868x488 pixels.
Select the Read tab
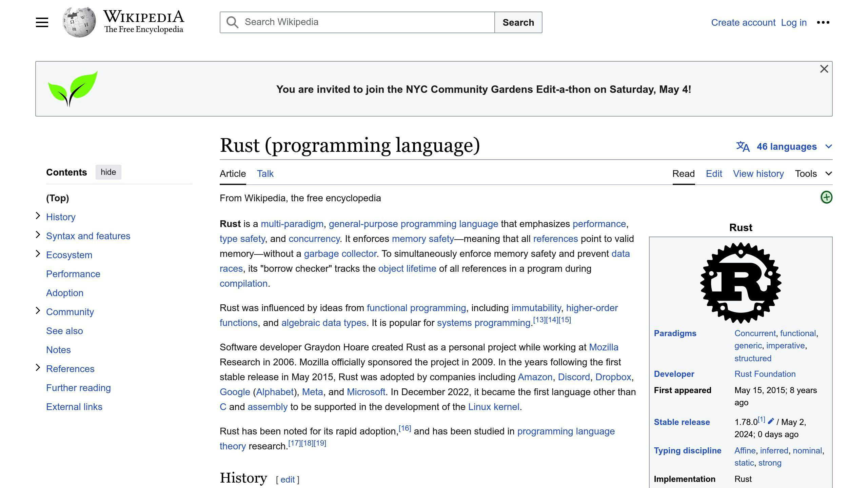click(x=684, y=174)
